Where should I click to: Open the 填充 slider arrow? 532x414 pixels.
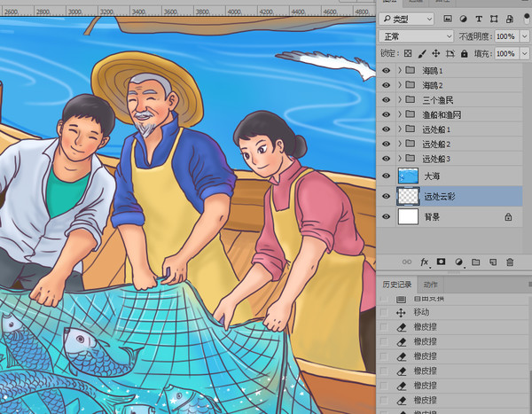coord(525,53)
